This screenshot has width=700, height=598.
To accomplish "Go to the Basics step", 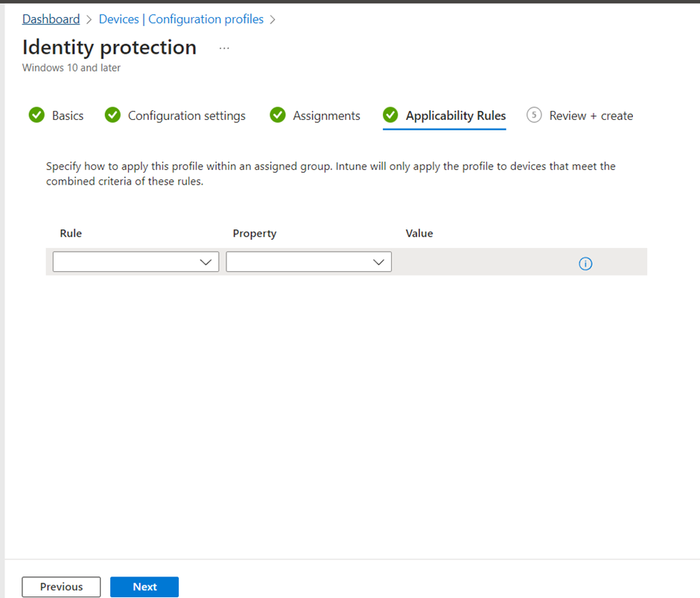I will pyautogui.click(x=57, y=115).
